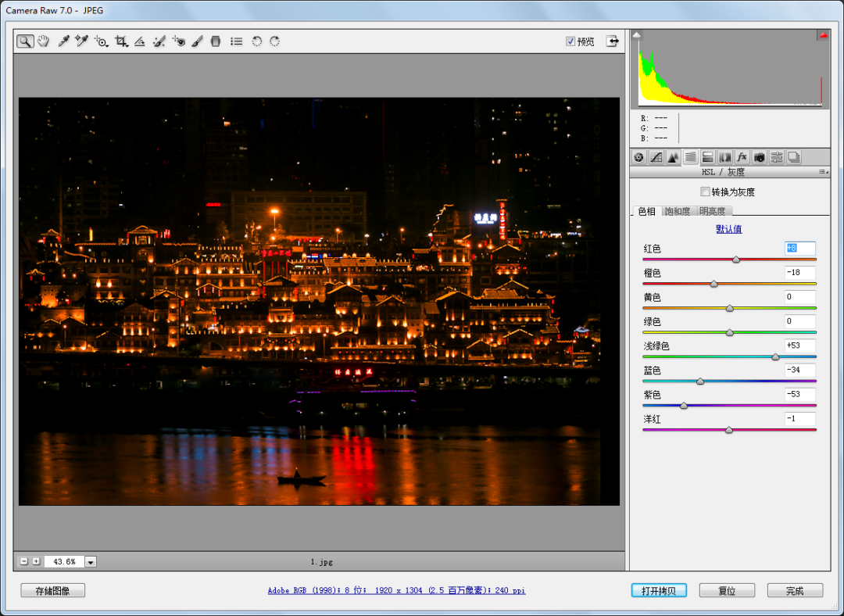This screenshot has width=844, height=616.
Task: Open the Detail panel triangles icon
Action: (x=673, y=157)
